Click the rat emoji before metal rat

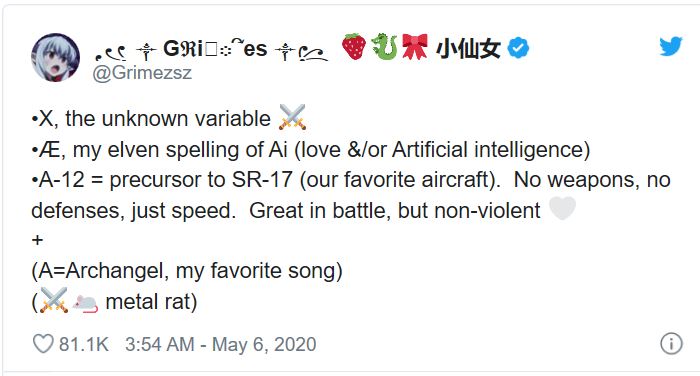pos(85,302)
